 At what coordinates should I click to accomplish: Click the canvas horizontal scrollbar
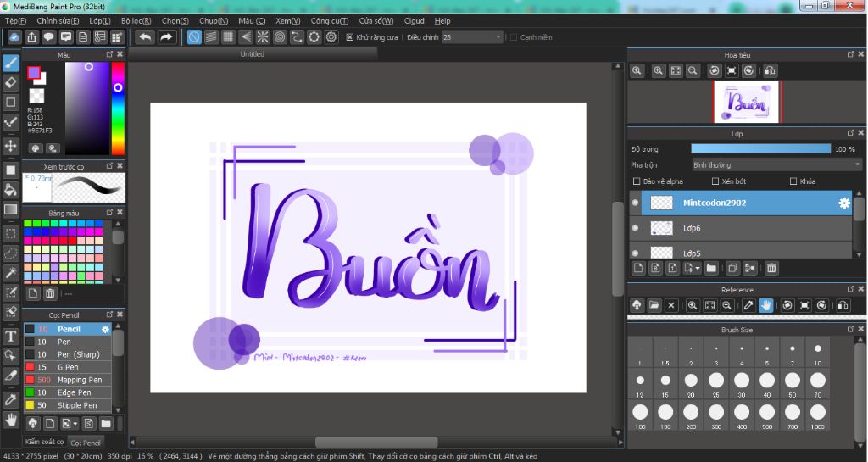pyautogui.click(x=376, y=443)
